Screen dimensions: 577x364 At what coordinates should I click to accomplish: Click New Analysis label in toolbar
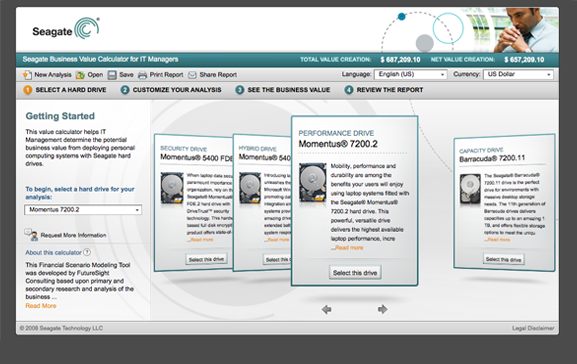point(53,75)
